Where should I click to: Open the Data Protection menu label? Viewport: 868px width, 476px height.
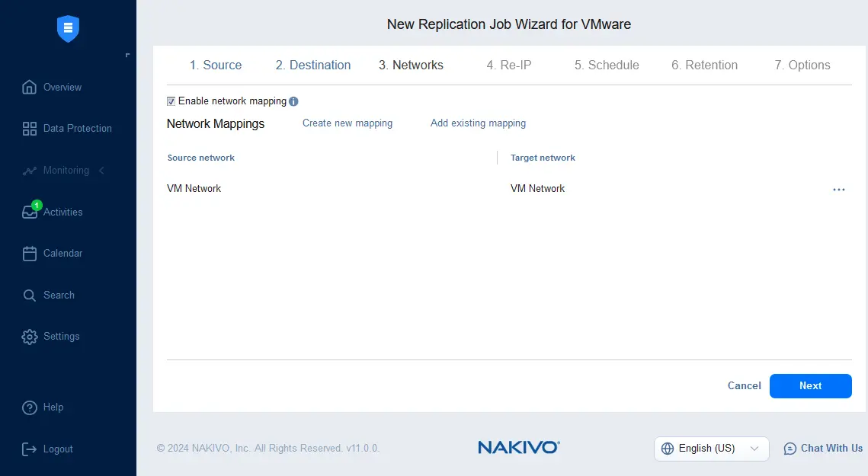78,129
